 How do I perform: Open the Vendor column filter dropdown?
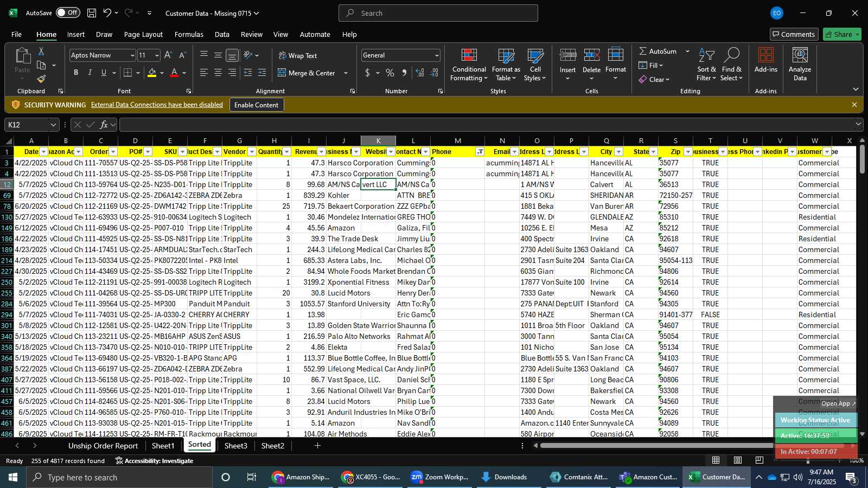click(252, 152)
